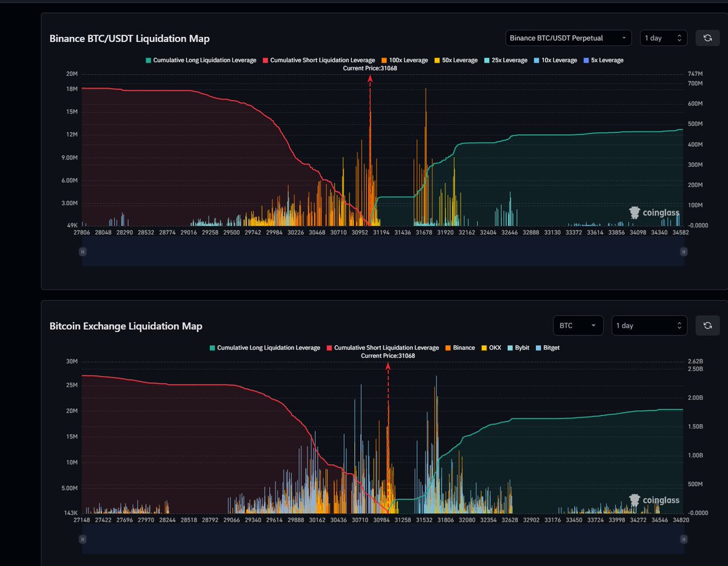Toggle the 100x Leverage legend series
Viewport: 728px width, 566px height.
[404, 60]
